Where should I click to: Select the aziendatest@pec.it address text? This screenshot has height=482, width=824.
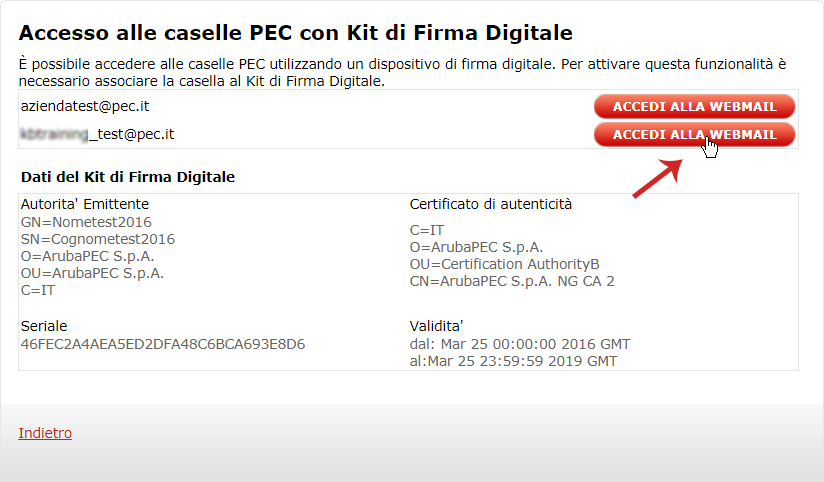(x=85, y=106)
